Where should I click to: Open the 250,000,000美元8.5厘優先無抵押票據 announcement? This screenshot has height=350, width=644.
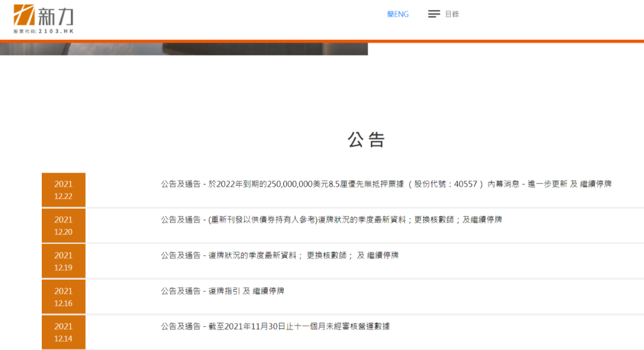point(386,184)
